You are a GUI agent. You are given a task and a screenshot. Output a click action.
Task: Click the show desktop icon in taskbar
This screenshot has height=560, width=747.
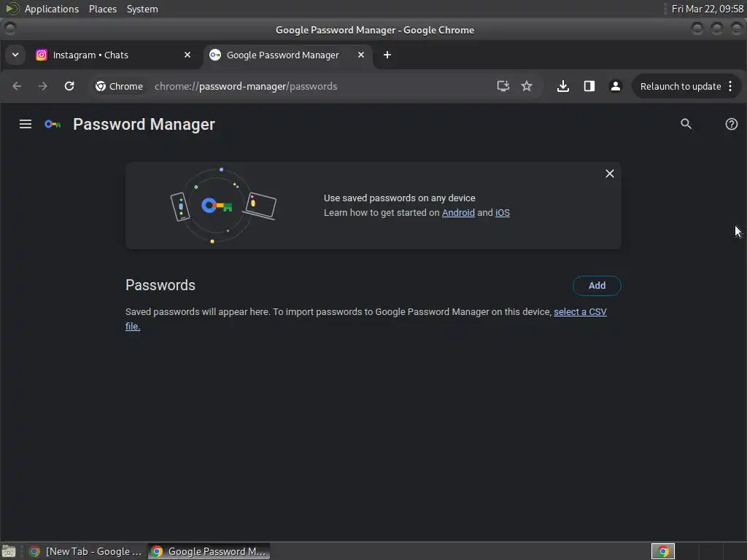(9, 551)
